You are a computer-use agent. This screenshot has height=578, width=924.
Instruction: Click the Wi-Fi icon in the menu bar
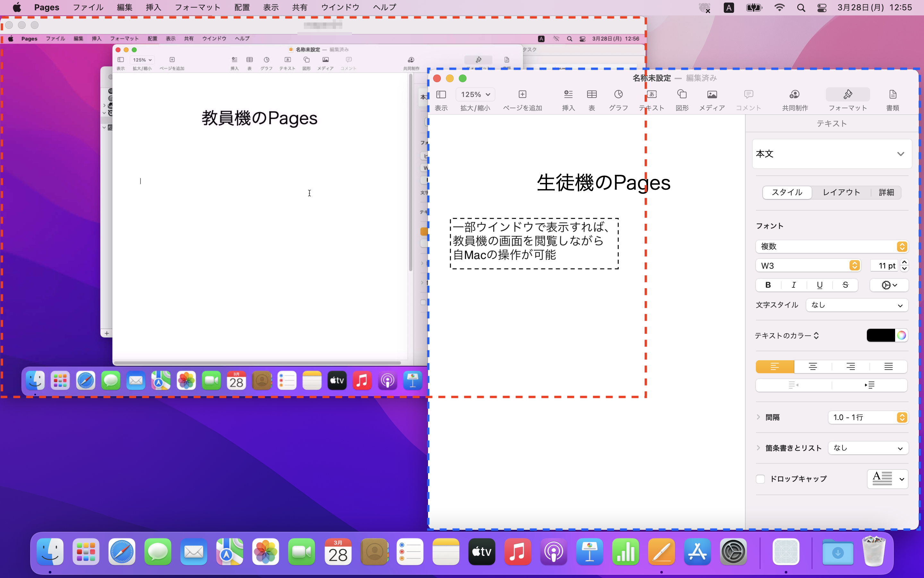[779, 8]
